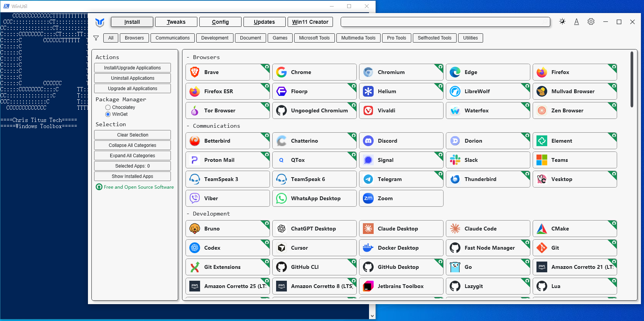The width and height of the screenshot is (644, 321).
Task: Toggle the Element app selection
Action: (x=574, y=141)
